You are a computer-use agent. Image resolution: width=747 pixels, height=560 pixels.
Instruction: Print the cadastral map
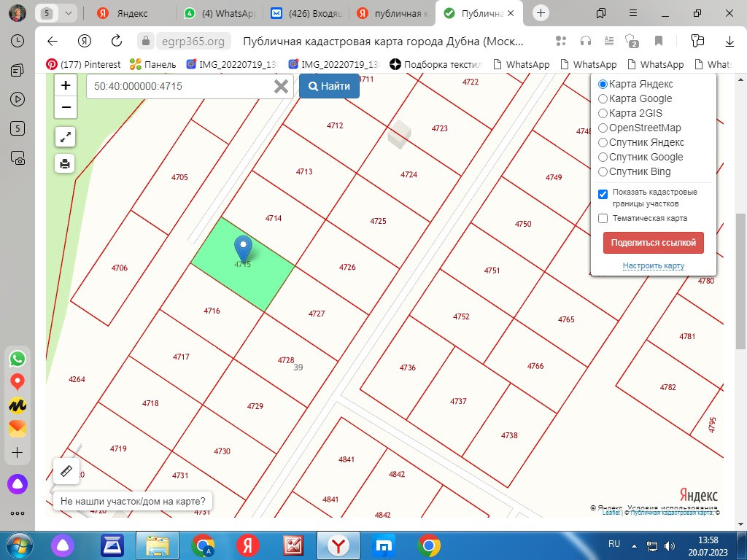pyautogui.click(x=65, y=164)
